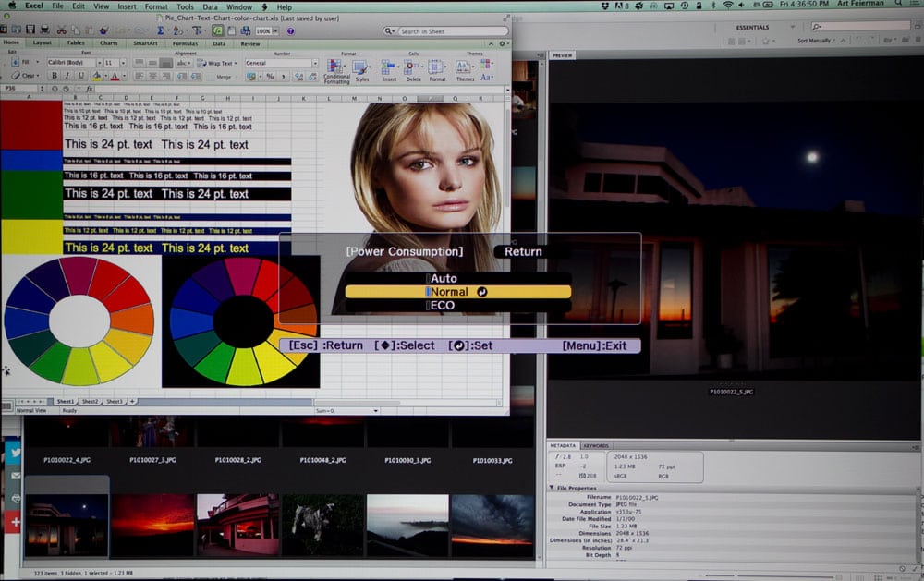Click the Print icon in Excel toolbar
Screen dimensions: 924x581
point(44,30)
